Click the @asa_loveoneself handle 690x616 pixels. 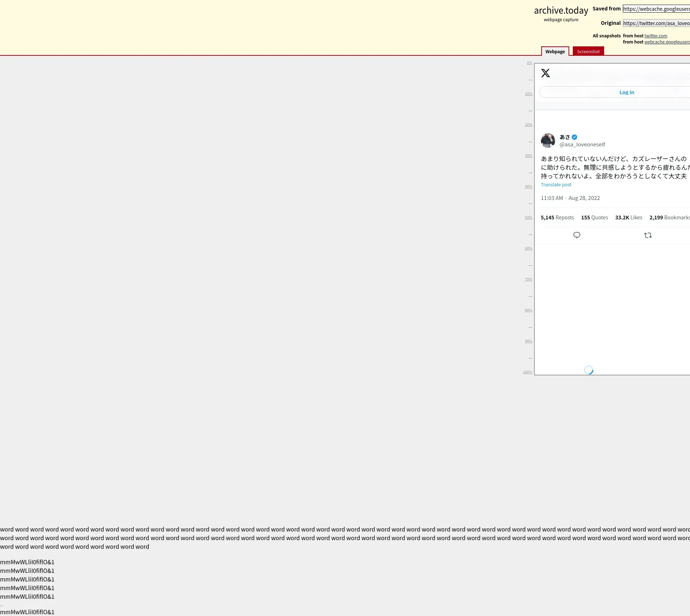582,145
